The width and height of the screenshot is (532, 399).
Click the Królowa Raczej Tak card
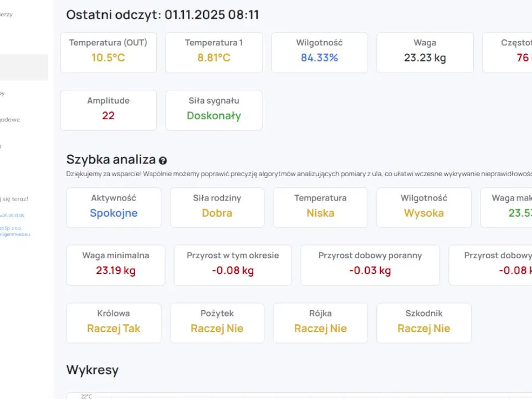click(x=114, y=323)
